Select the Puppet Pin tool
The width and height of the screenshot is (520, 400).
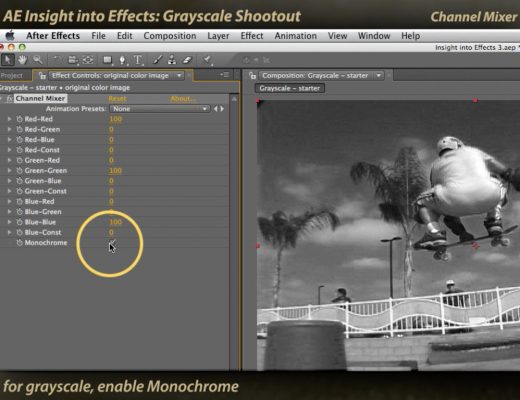207,60
